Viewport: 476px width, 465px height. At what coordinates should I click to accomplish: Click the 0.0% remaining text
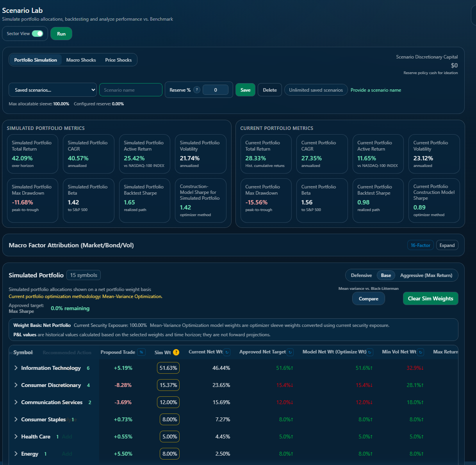tap(70, 308)
